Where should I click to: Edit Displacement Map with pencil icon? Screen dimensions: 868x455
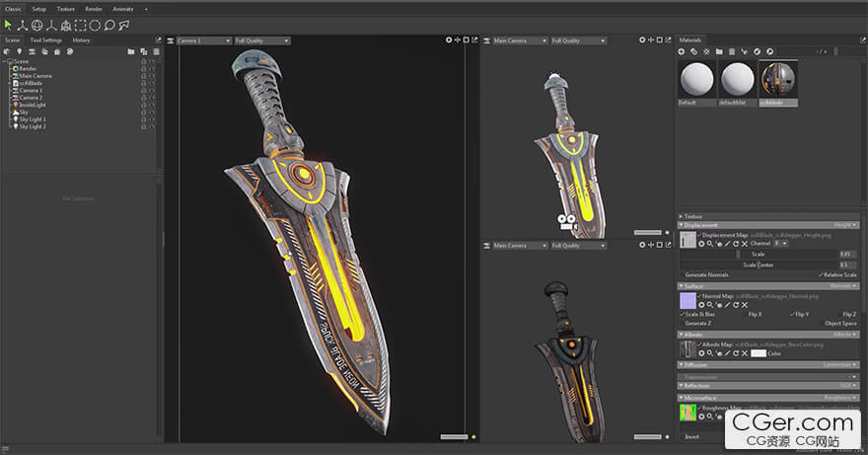click(x=727, y=244)
